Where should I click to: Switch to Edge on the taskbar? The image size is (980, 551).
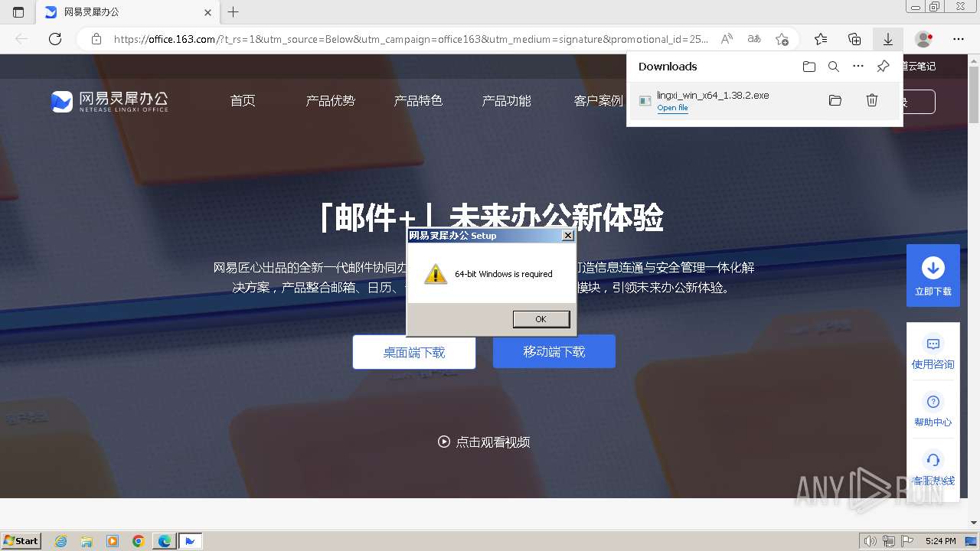pos(164,541)
